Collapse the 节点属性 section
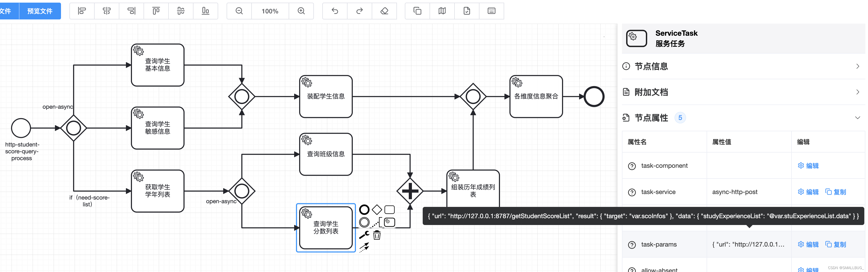The image size is (868, 272). coord(743,118)
